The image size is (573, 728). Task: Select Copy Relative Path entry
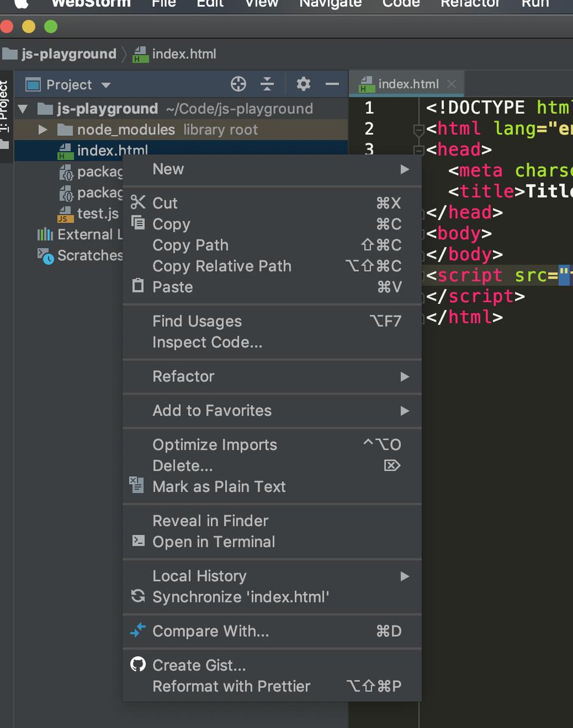coord(272,266)
